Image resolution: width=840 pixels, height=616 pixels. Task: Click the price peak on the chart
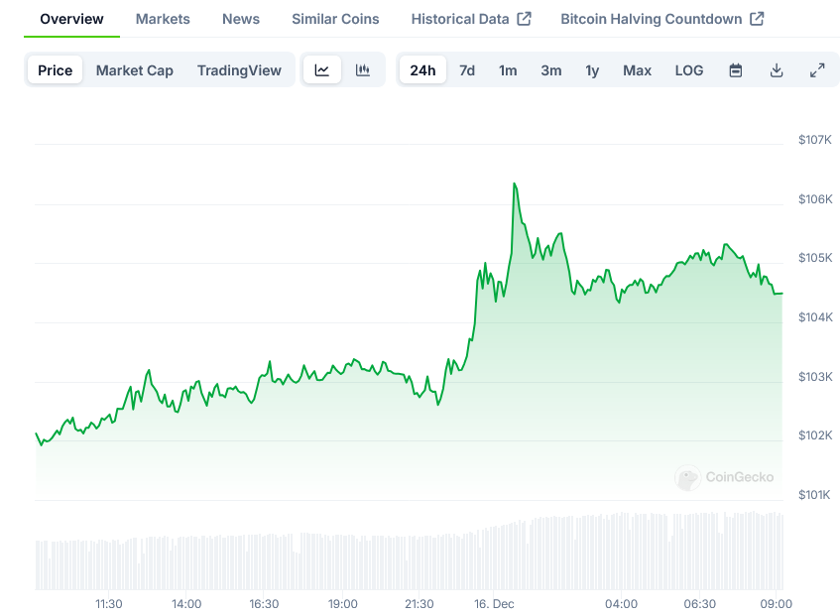coord(514,184)
